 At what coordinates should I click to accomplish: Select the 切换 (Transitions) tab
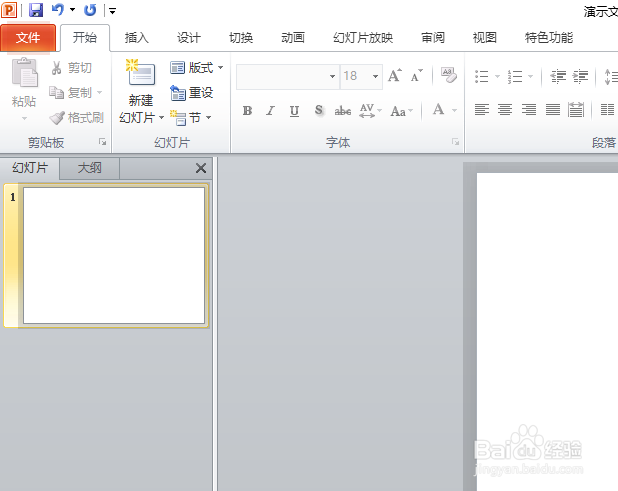coord(241,38)
